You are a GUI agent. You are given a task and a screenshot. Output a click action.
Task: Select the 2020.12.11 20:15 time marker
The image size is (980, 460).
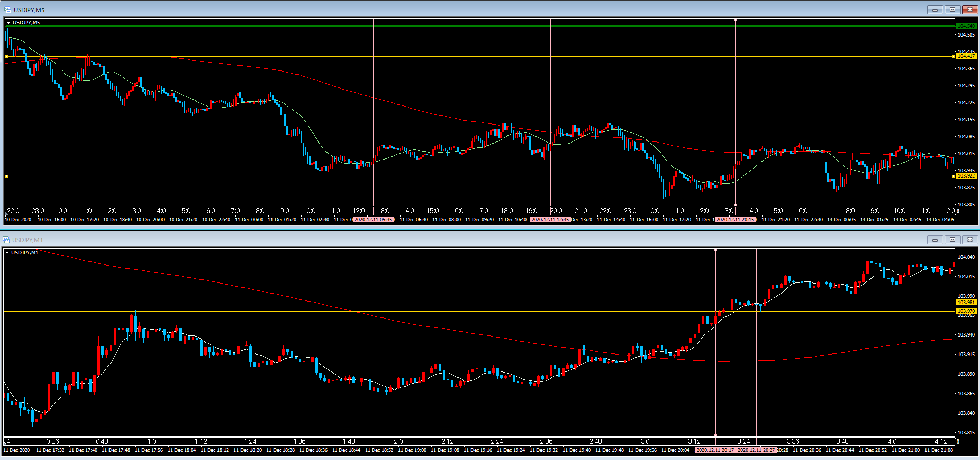735,220
